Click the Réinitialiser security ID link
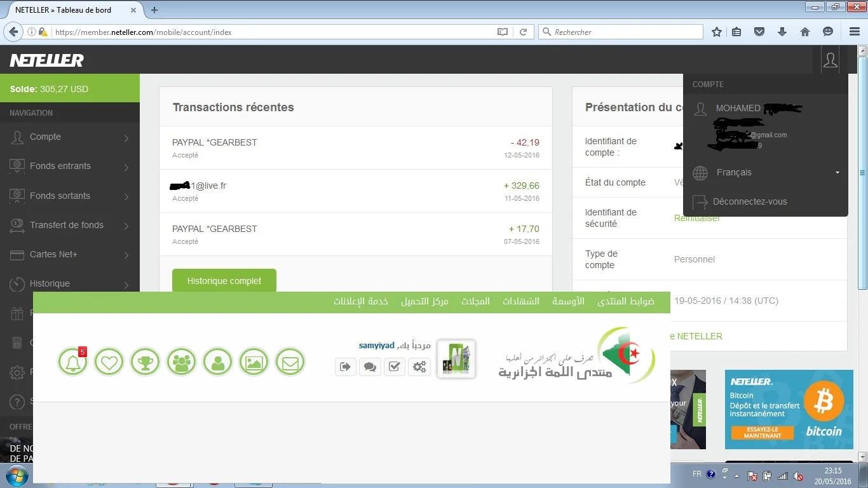The image size is (868, 488). (697, 218)
